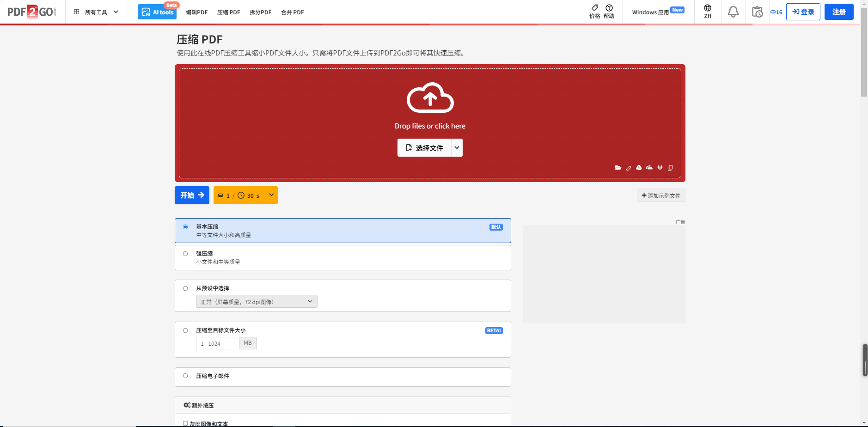Expand the arrow beside 选择文件 button
Image resolution: width=868 pixels, height=427 pixels.
[x=457, y=148]
